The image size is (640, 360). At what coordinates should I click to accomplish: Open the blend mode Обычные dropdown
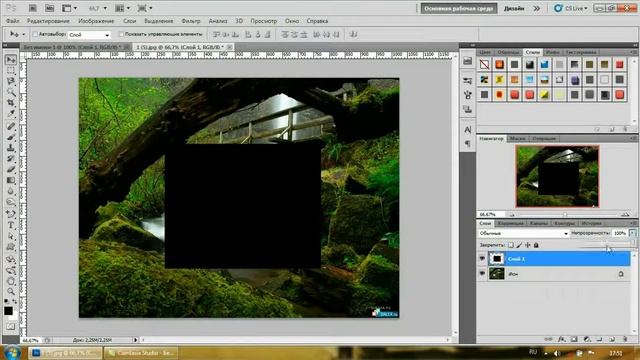[524, 233]
